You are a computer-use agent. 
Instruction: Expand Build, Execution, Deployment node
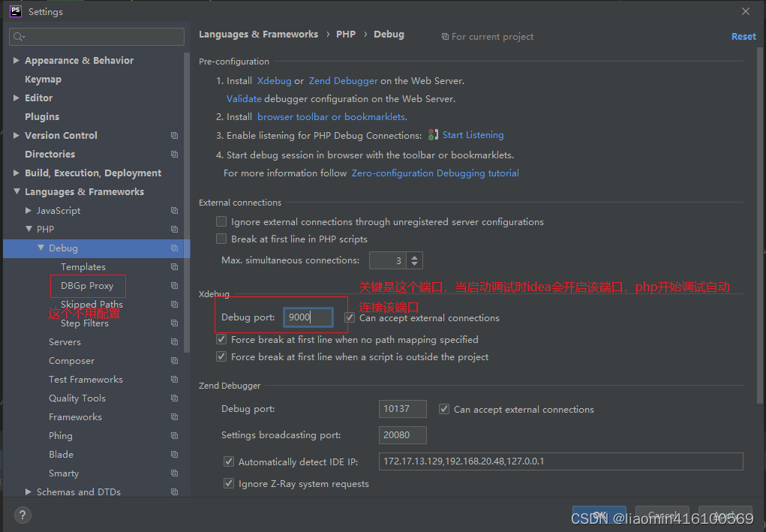16,173
